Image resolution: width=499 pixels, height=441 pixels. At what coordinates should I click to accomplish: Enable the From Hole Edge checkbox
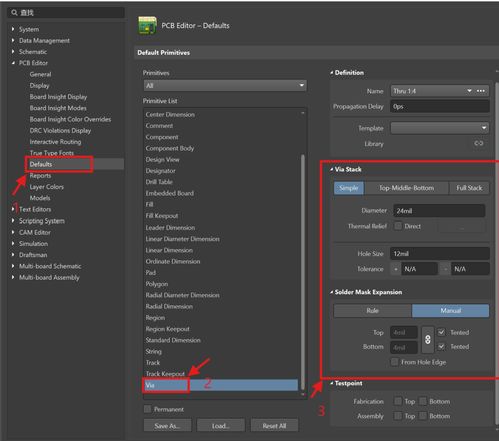394,362
